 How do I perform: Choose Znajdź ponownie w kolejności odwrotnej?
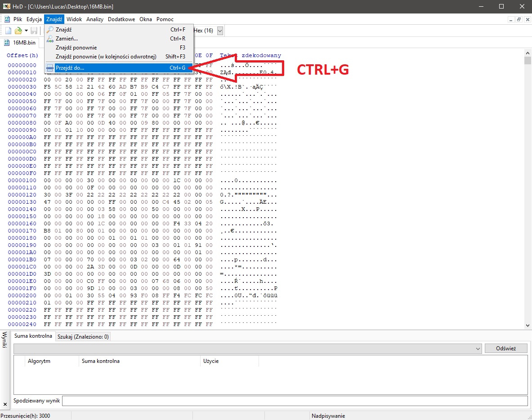[119, 57]
